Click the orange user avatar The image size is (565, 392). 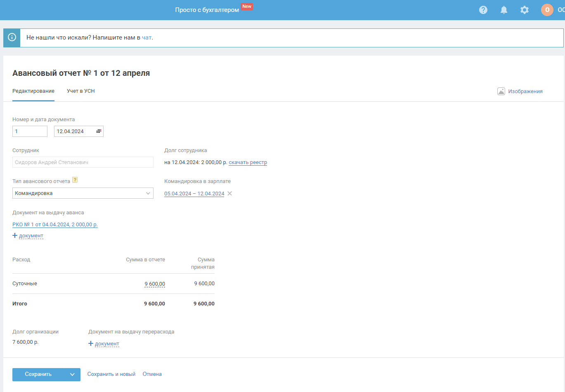coord(547,10)
